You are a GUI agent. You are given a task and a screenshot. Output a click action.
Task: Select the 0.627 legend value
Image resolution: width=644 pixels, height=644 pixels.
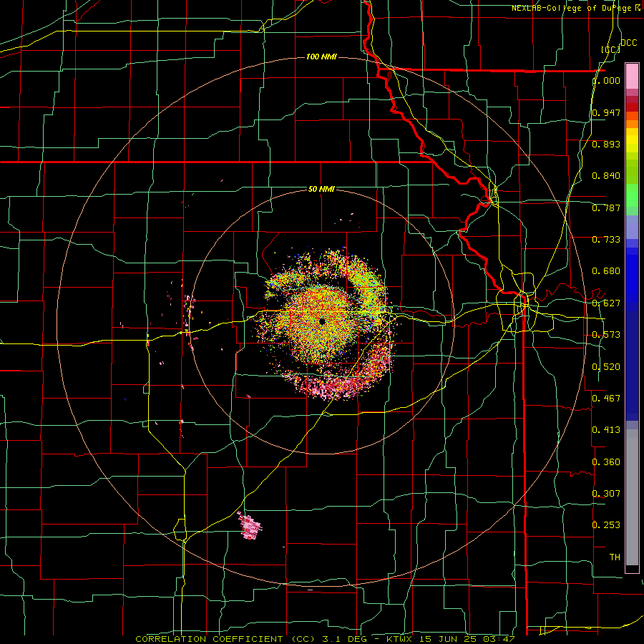point(606,303)
